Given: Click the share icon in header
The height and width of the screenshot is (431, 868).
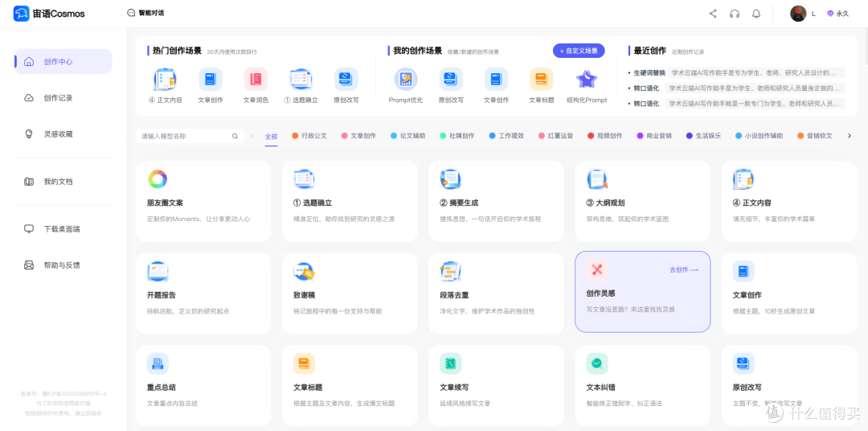Looking at the screenshot, I should pyautogui.click(x=713, y=14).
